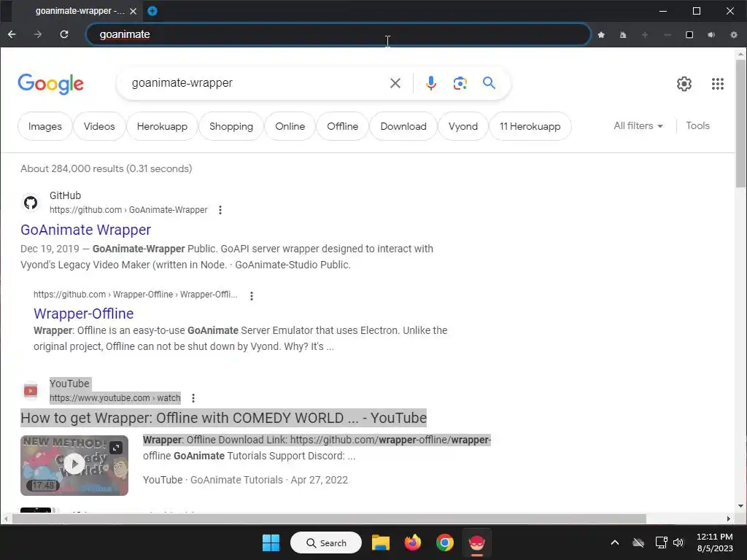747x560 pixels.
Task: Click the vertical page scrollbar
Action: [x=741, y=124]
